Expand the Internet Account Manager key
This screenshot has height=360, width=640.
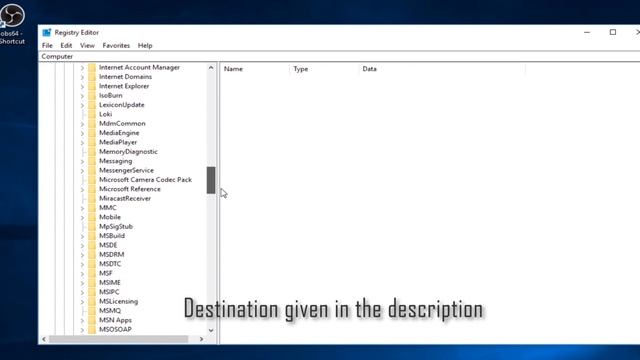click(82, 68)
